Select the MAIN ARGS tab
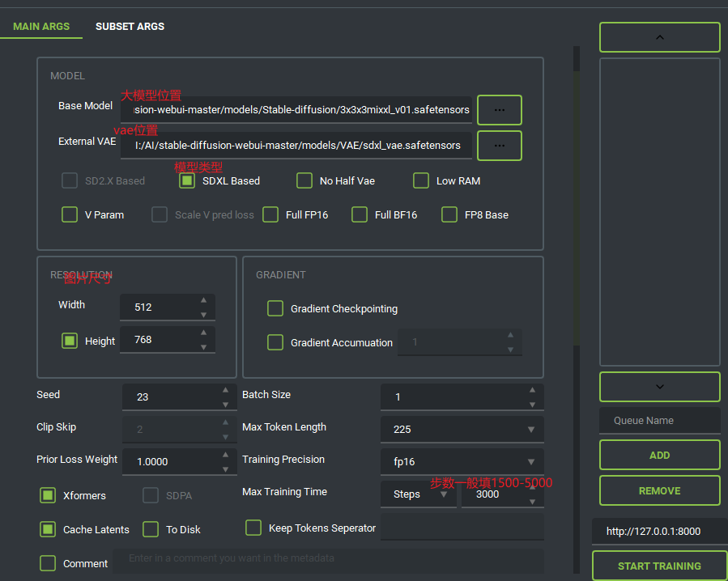The image size is (728, 581). (41, 27)
